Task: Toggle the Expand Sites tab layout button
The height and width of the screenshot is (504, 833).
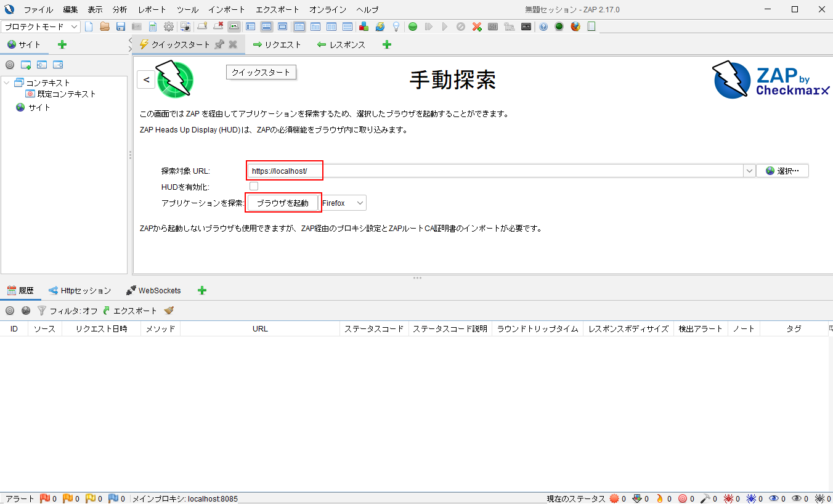Action: point(251,26)
